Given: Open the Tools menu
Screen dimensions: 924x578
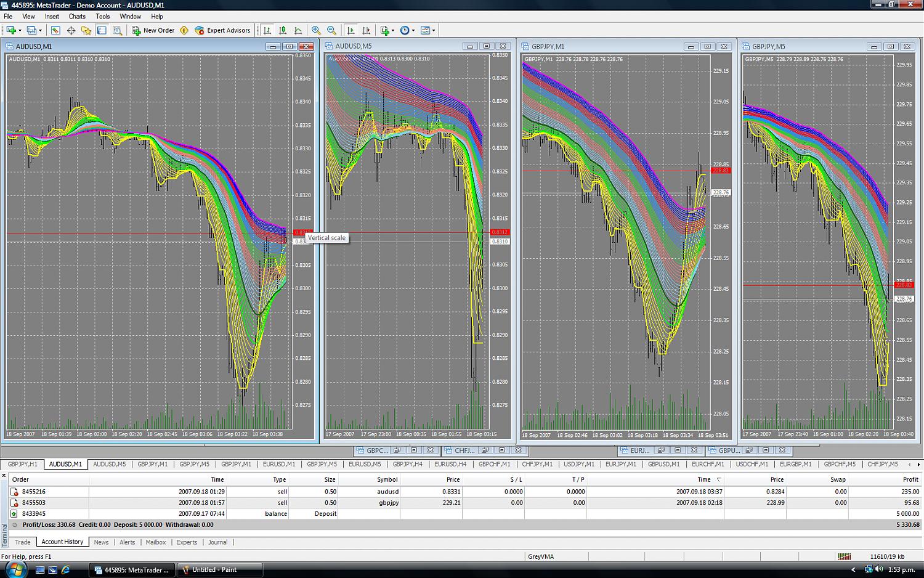Looking at the screenshot, I should click(x=103, y=17).
